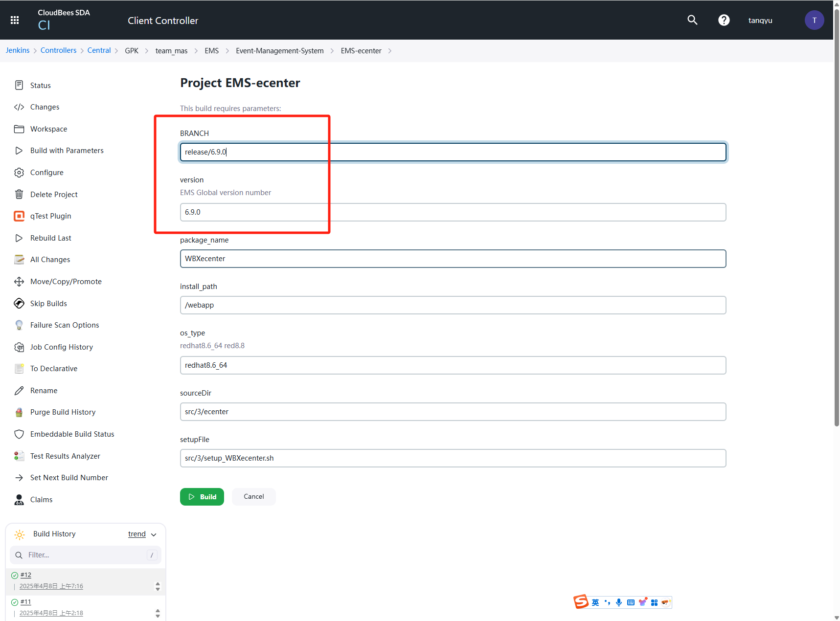Open the application grid launcher icon
The width and height of the screenshot is (840, 621).
pos(15,20)
